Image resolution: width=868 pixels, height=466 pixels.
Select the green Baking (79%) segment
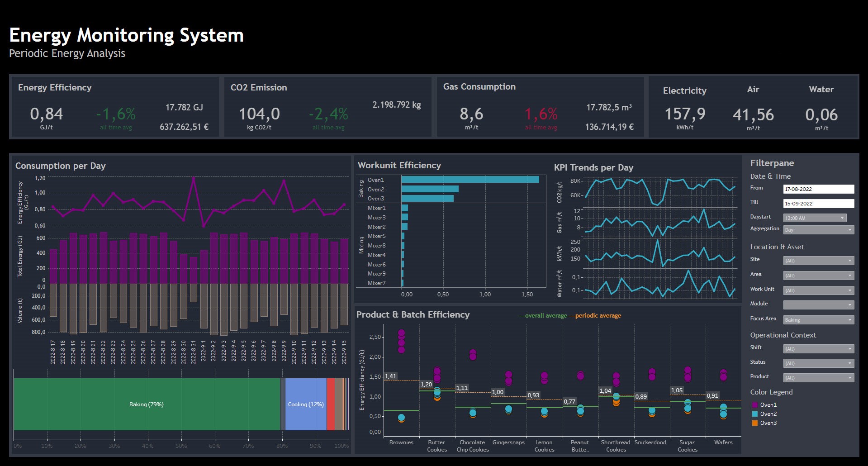click(147, 404)
